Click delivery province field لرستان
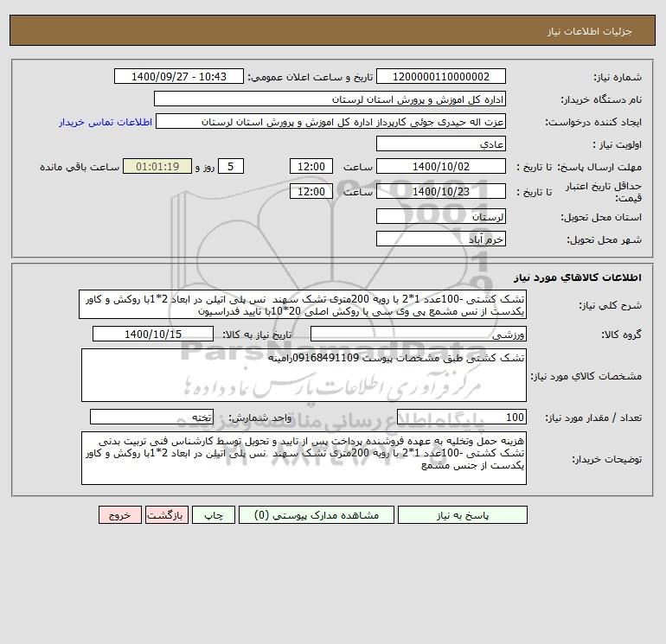The height and width of the screenshot is (644, 666). point(441,216)
